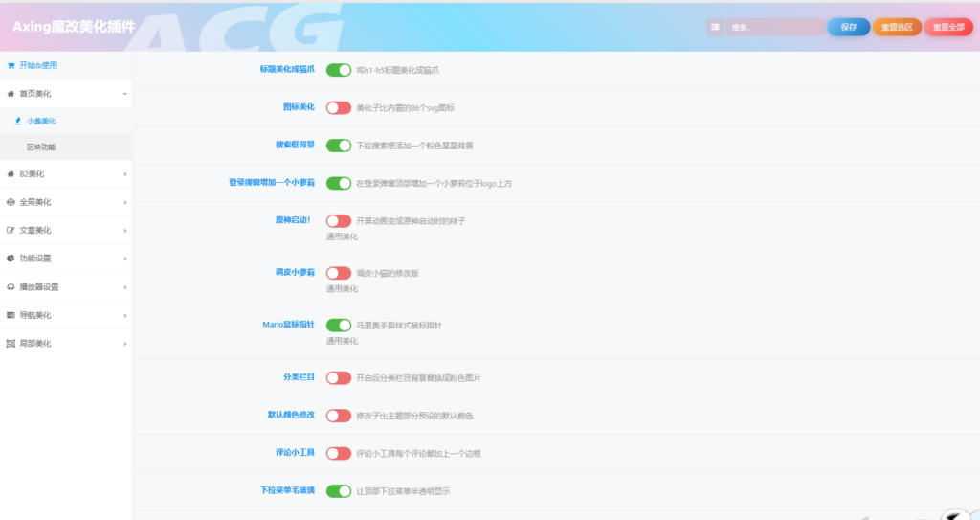
Task: Open the 区块功能 submenu item
Action: pyautogui.click(x=41, y=147)
